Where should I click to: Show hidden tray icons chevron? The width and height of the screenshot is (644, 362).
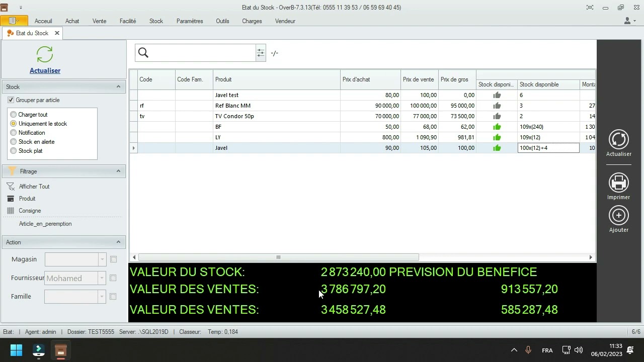[514, 350]
